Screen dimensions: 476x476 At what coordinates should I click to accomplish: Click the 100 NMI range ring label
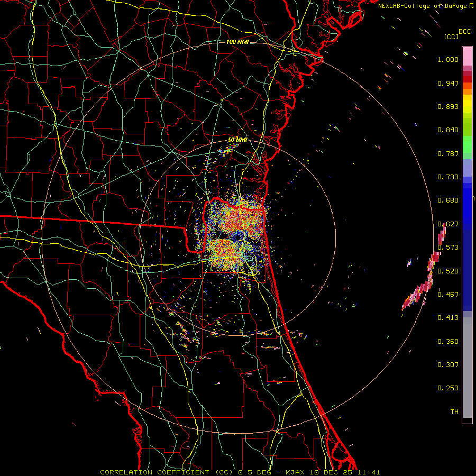click(237, 42)
